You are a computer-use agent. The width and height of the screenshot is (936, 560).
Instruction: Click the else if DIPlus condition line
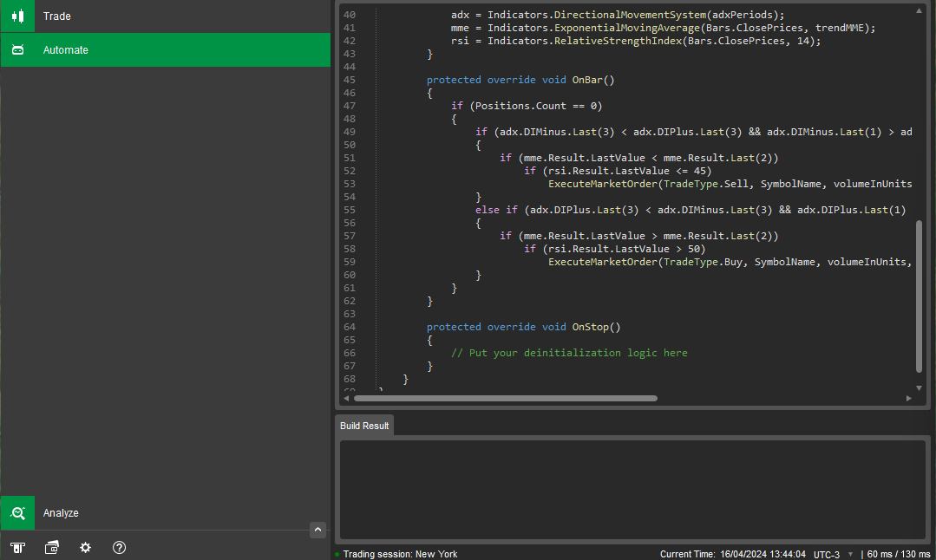click(691, 210)
